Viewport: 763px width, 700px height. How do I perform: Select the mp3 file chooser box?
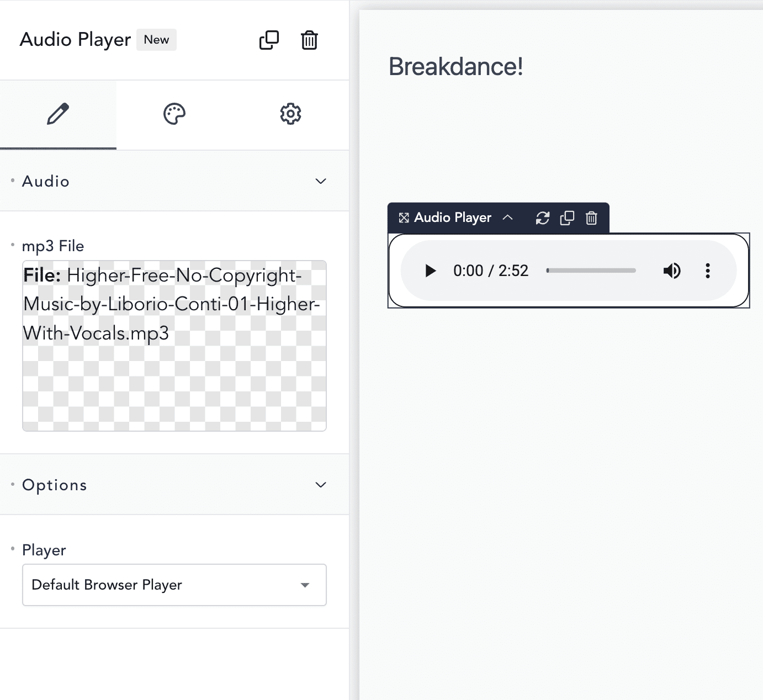click(174, 346)
